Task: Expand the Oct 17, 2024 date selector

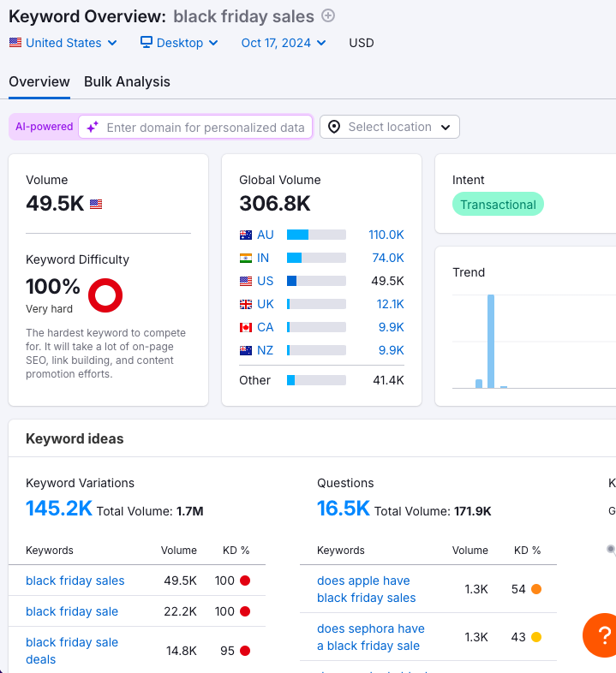Action: point(283,43)
